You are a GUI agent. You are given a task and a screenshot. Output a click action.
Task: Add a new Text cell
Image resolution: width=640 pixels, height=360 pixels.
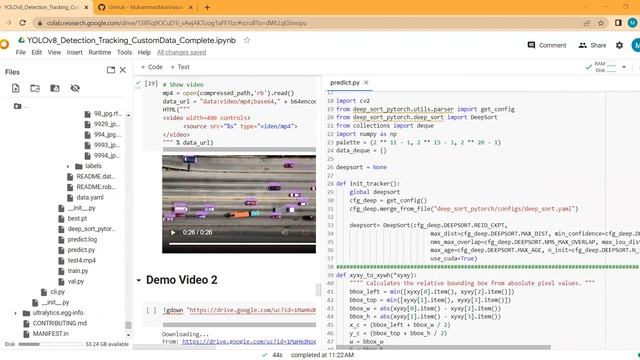(180, 67)
